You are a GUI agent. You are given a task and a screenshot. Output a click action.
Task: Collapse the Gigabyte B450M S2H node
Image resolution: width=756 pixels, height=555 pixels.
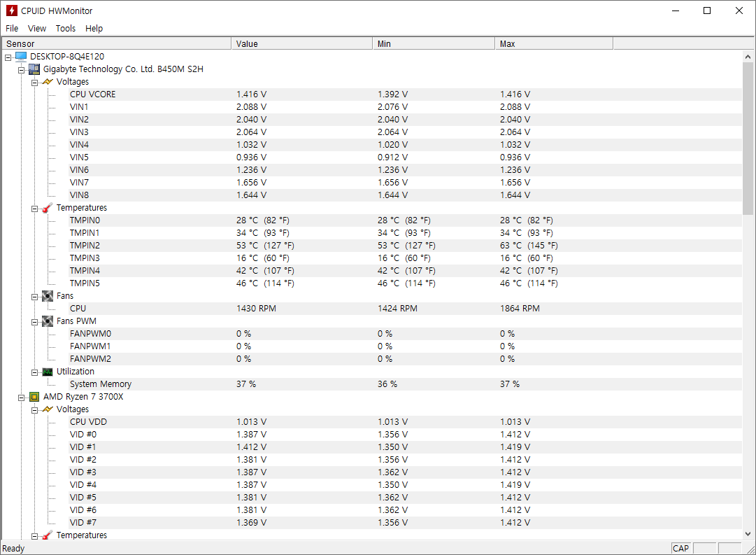pyautogui.click(x=21, y=70)
